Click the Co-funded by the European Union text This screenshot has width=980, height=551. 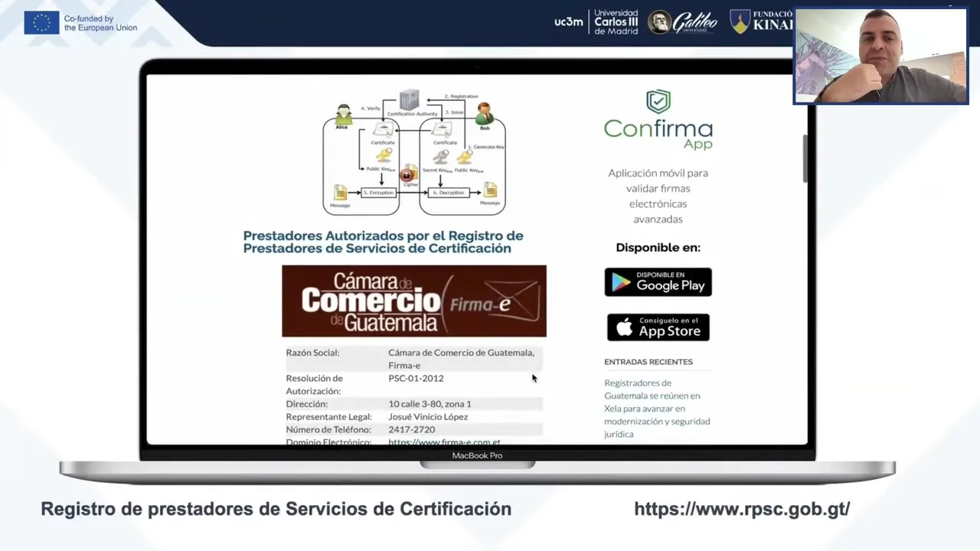[100, 23]
